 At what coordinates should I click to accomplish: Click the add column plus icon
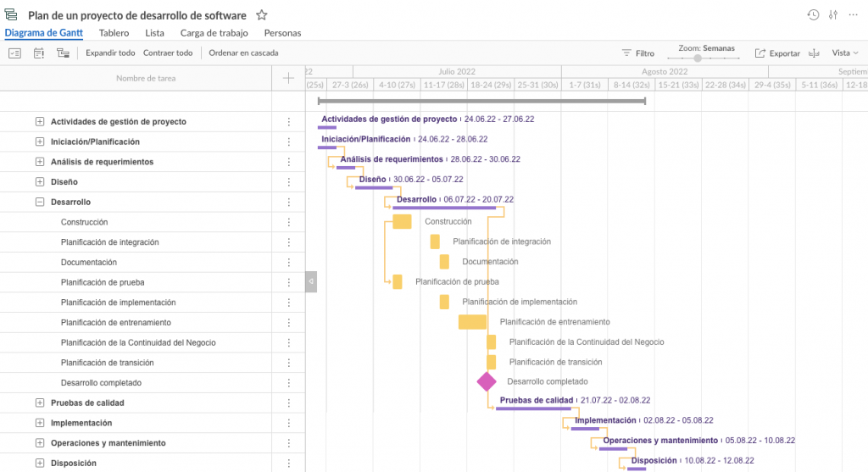tap(288, 78)
